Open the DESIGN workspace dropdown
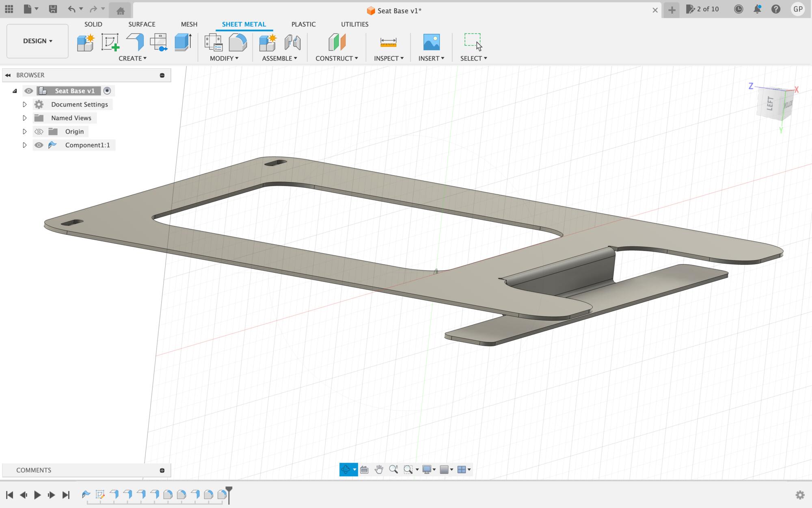The height and width of the screenshot is (508, 812). click(37, 41)
